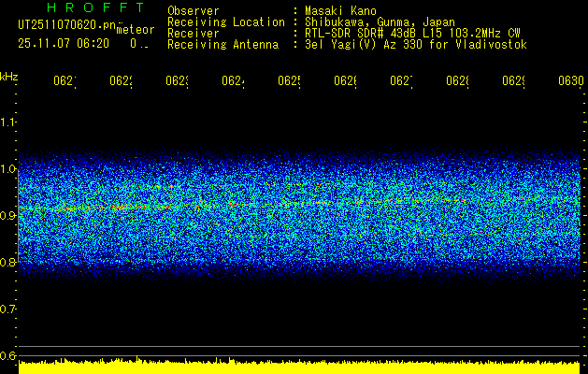588x374 pixels.
Task: Click the green 'meteor' label
Action: point(135,30)
